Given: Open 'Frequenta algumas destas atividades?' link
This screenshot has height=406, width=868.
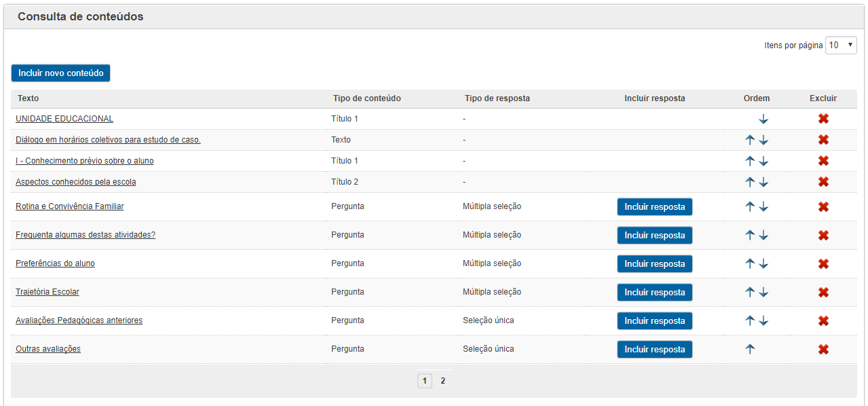Looking at the screenshot, I should [86, 235].
